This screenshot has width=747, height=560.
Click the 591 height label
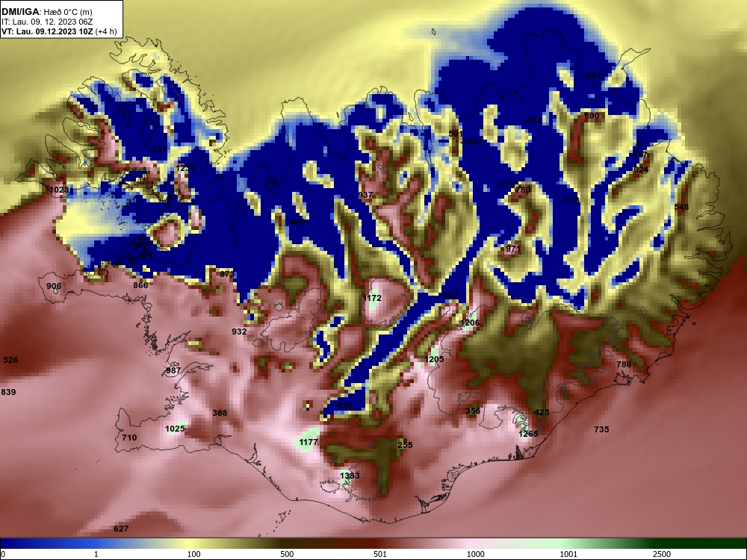[456, 134]
